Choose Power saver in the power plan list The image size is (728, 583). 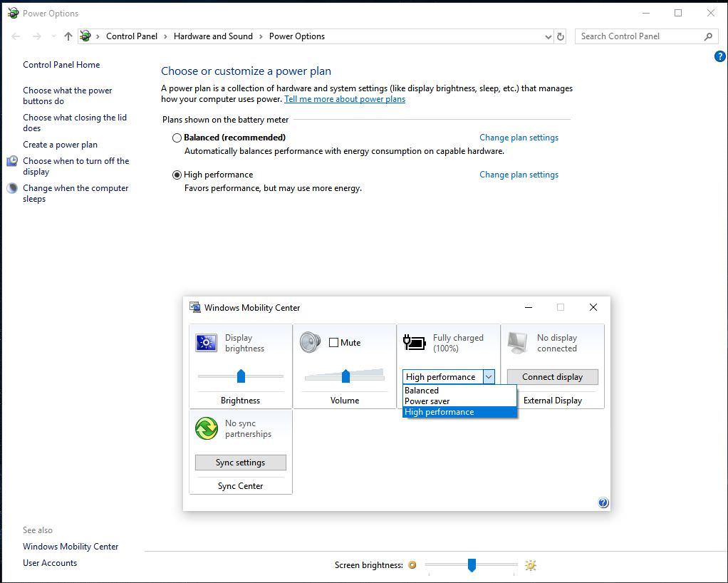point(459,401)
